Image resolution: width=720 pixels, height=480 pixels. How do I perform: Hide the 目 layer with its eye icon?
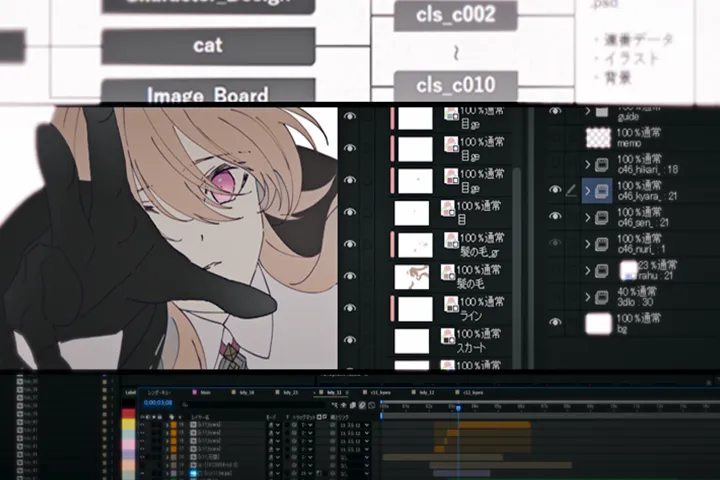point(350,212)
